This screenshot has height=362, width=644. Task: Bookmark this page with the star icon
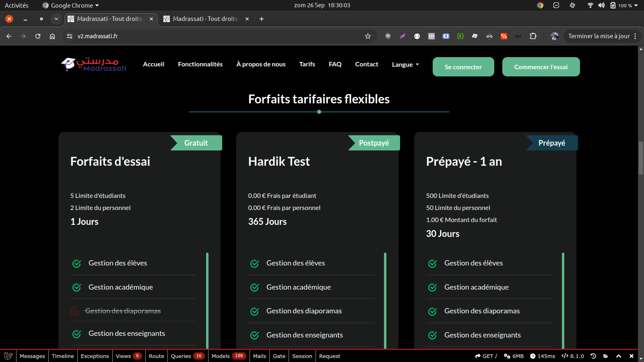367,36
